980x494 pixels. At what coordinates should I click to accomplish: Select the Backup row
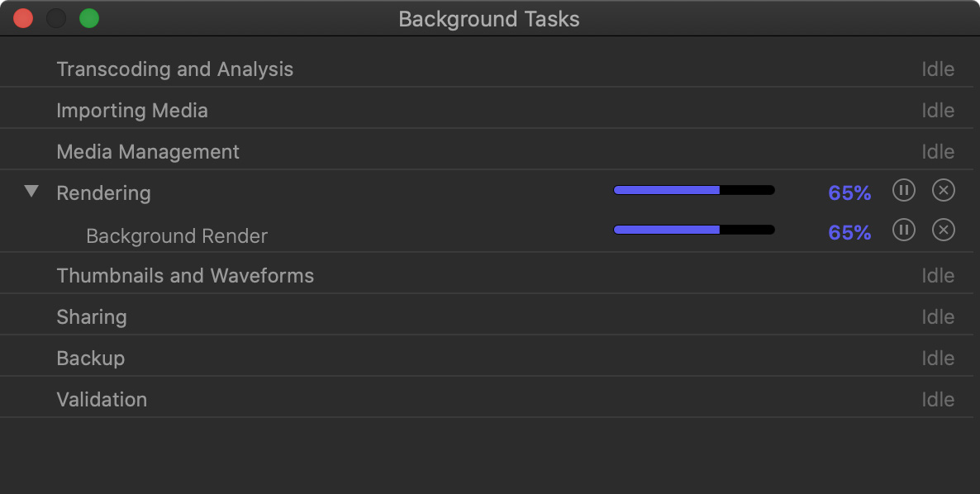(x=91, y=359)
